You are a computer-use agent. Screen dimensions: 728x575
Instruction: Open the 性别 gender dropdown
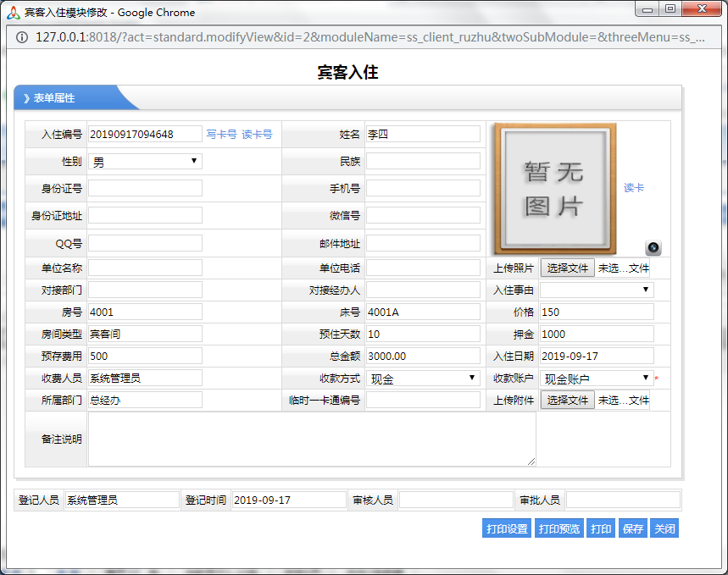145,161
